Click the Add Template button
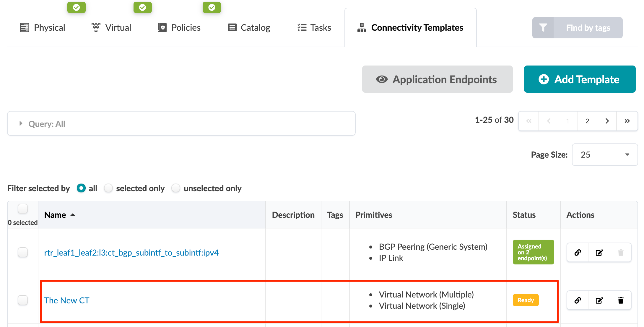 [579, 79]
